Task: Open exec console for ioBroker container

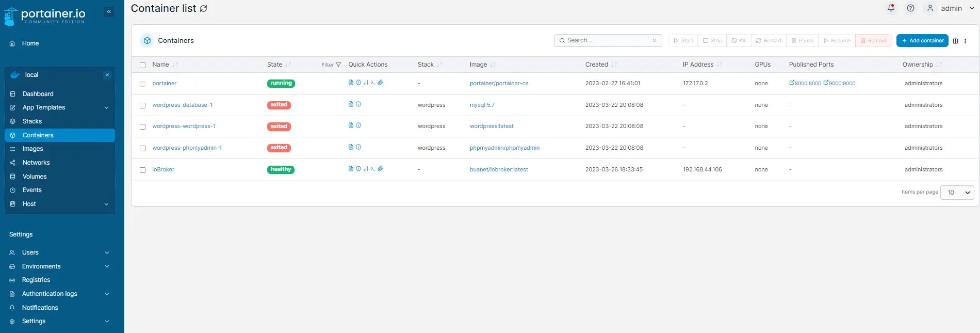Action: [x=373, y=169]
